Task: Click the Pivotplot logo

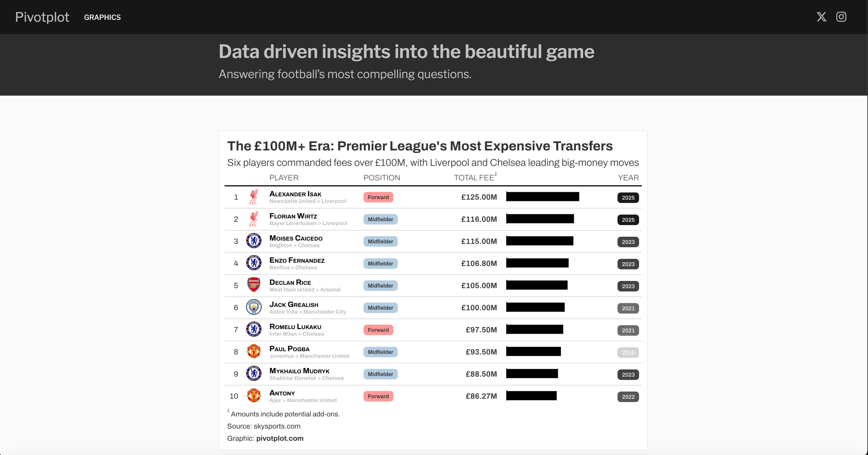Action: point(42,17)
